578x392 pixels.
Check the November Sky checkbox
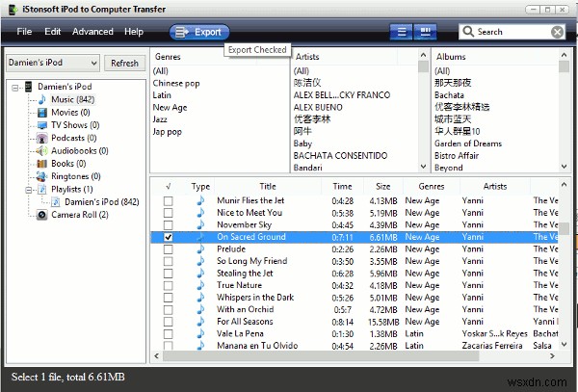[x=168, y=225]
